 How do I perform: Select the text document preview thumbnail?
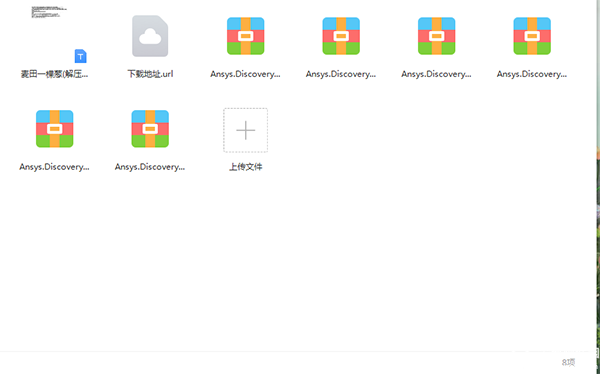pos(49,12)
